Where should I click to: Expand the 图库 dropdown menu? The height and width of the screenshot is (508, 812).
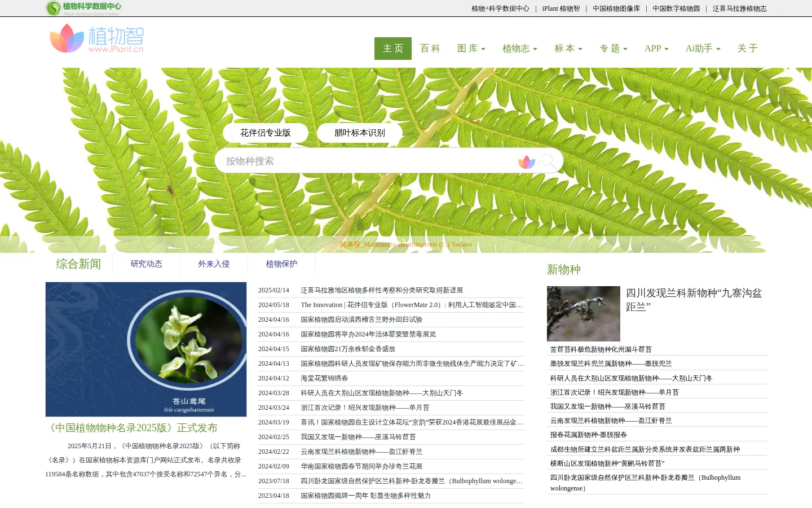471,49
